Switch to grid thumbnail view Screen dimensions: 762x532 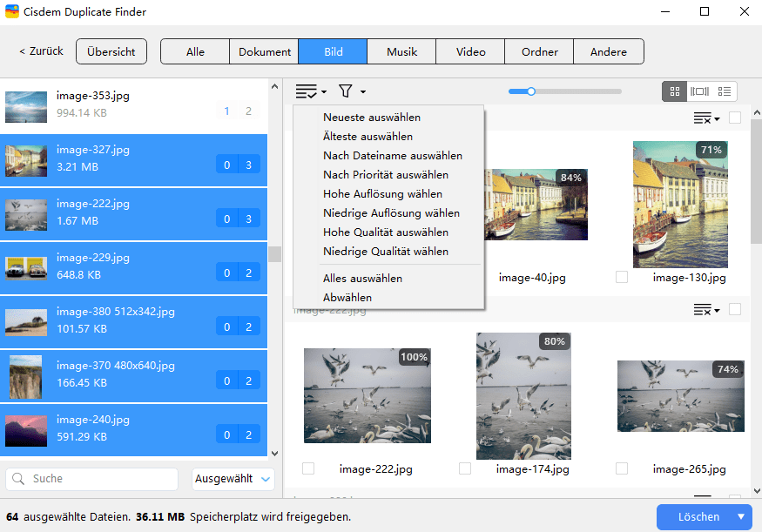point(674,91)
